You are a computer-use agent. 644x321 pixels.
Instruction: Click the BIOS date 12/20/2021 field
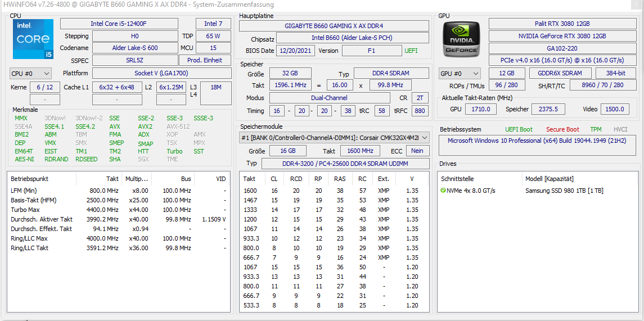(x=296, y=51)
